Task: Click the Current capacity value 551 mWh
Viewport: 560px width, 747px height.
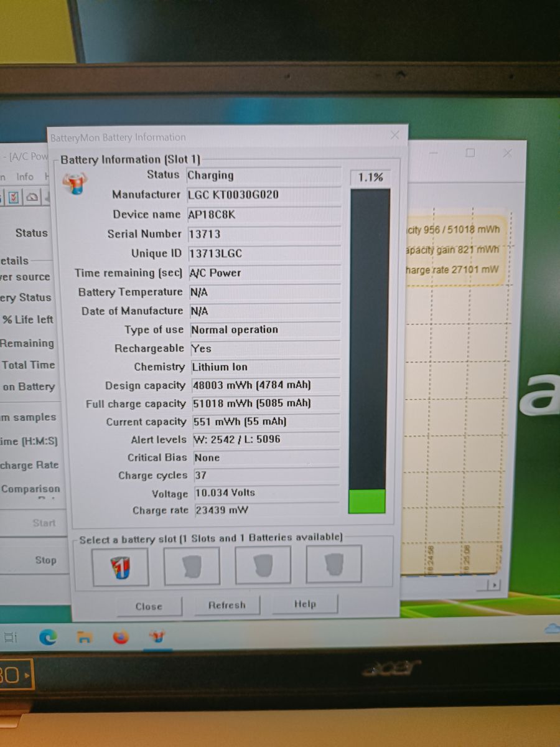Action: pyautogui.click(x=265, y=421)
